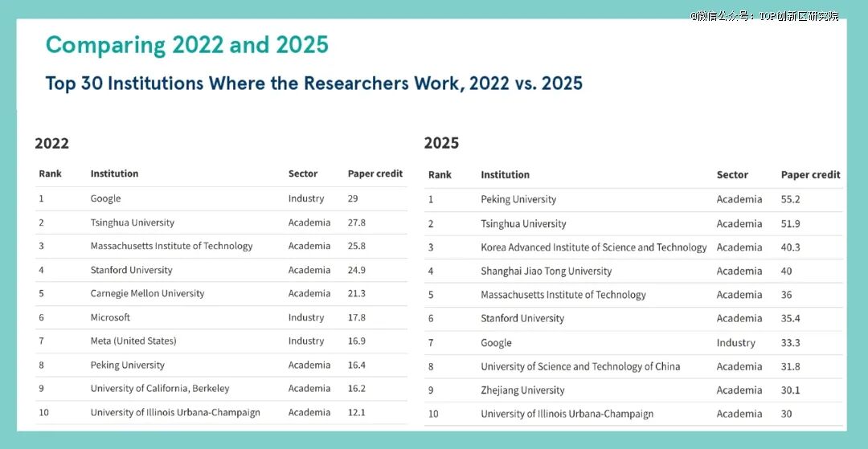Screen dimensions: 868x449
Task: Select 'Korea Advanced Institute of Science and Technology'
Action: (x=593, y=247)
